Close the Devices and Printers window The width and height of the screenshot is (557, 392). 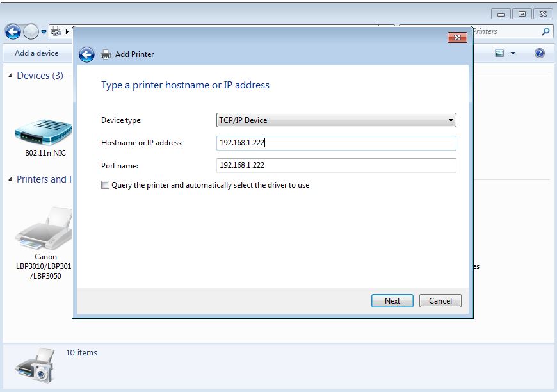(543, 14)
